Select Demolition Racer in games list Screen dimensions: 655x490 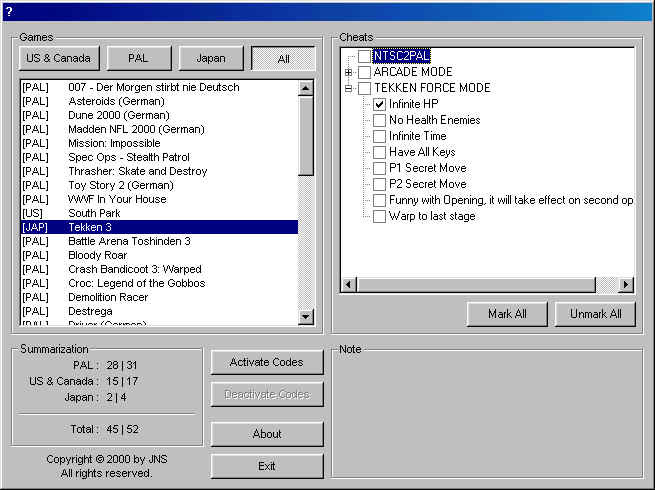(159, 297)
